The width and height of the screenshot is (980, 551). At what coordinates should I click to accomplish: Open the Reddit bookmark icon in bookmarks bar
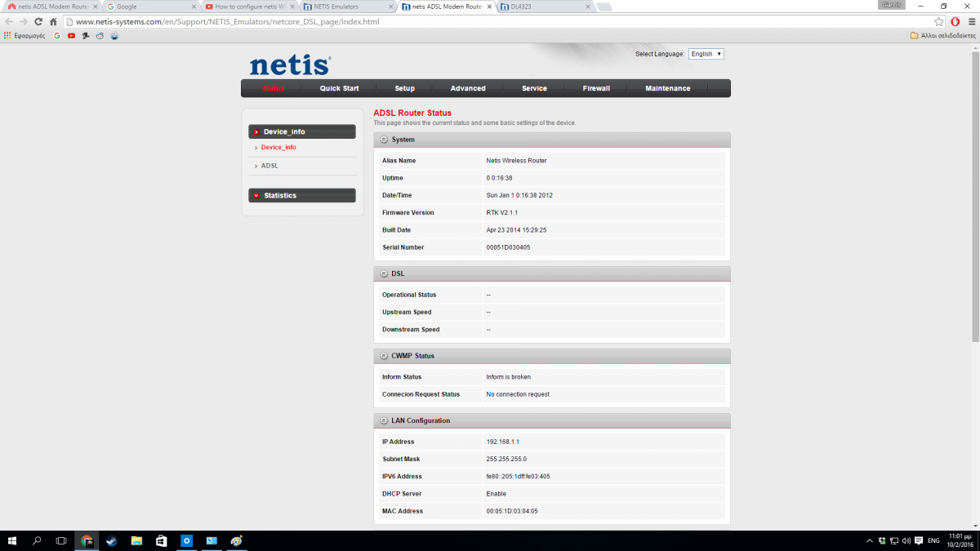point(100,36)
